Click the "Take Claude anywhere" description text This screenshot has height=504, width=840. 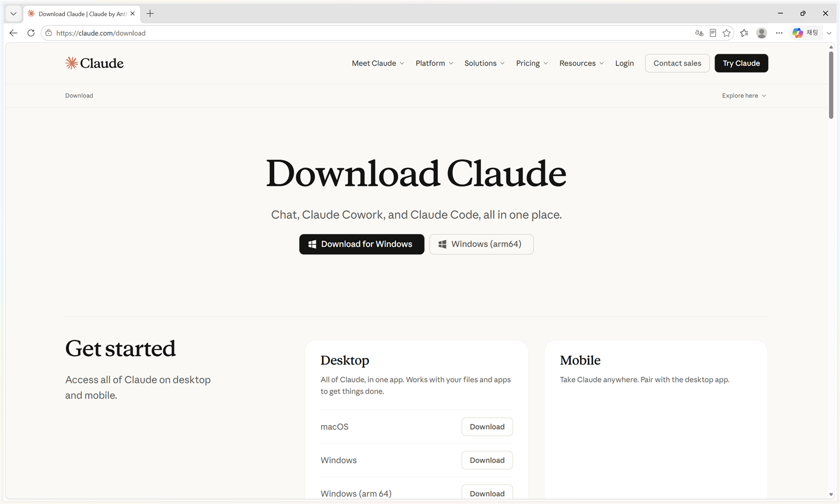pyautogui.click(x=645, y=380)
